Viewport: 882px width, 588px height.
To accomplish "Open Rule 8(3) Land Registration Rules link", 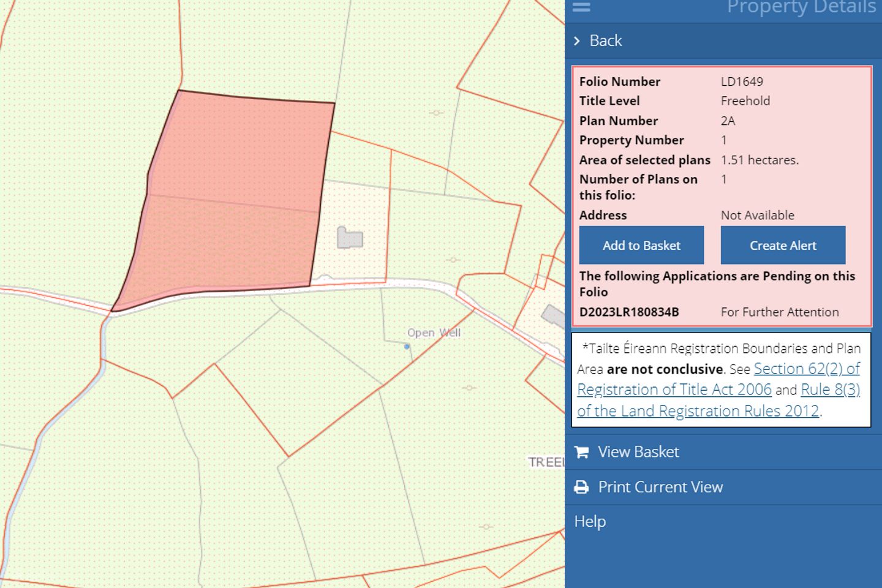I will pos(830,390).
